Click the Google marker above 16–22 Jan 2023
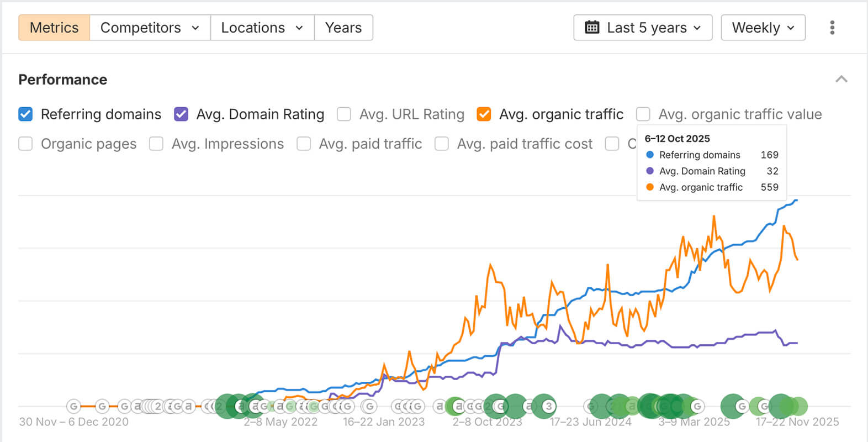The width and height of the screenshot is (868, 442). [x=369, y=407]
